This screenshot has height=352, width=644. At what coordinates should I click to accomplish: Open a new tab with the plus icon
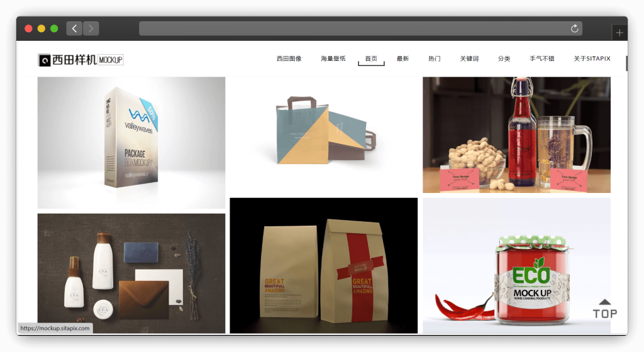619,33
